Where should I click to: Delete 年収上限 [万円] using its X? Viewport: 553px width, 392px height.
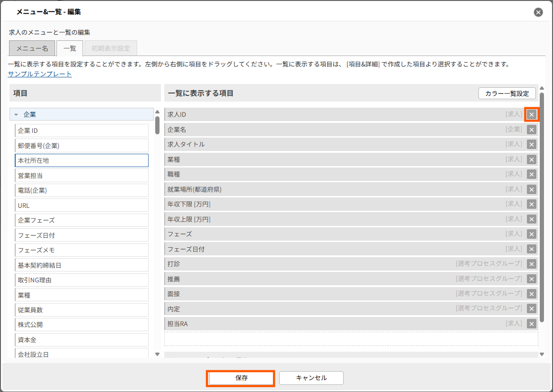532,219
